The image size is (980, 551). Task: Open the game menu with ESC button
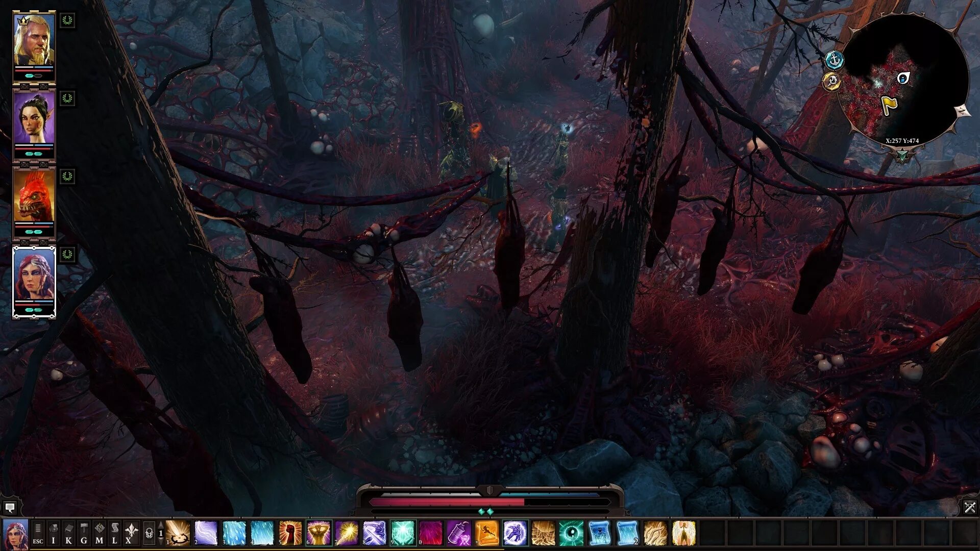tap(38, 533)
